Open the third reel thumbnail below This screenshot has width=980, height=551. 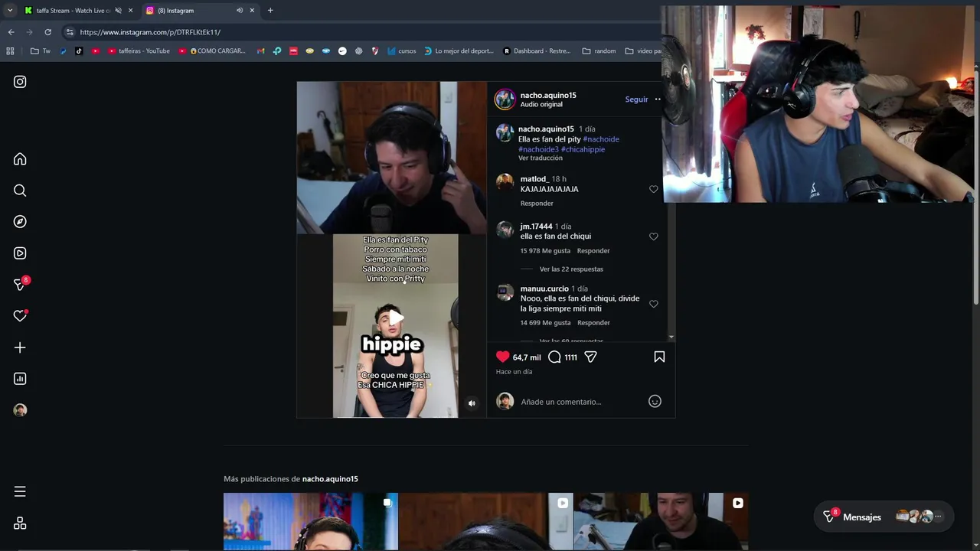[x=661, y=522]
